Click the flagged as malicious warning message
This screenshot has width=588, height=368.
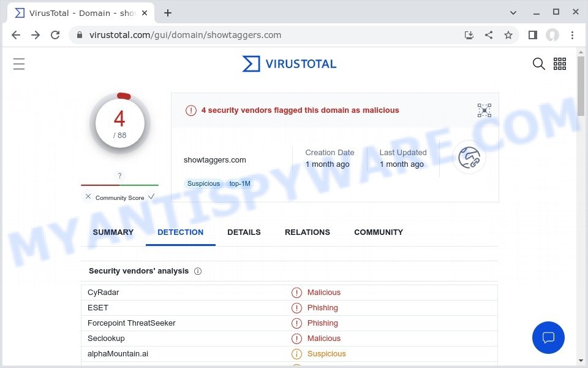click(x=300, y=110)
